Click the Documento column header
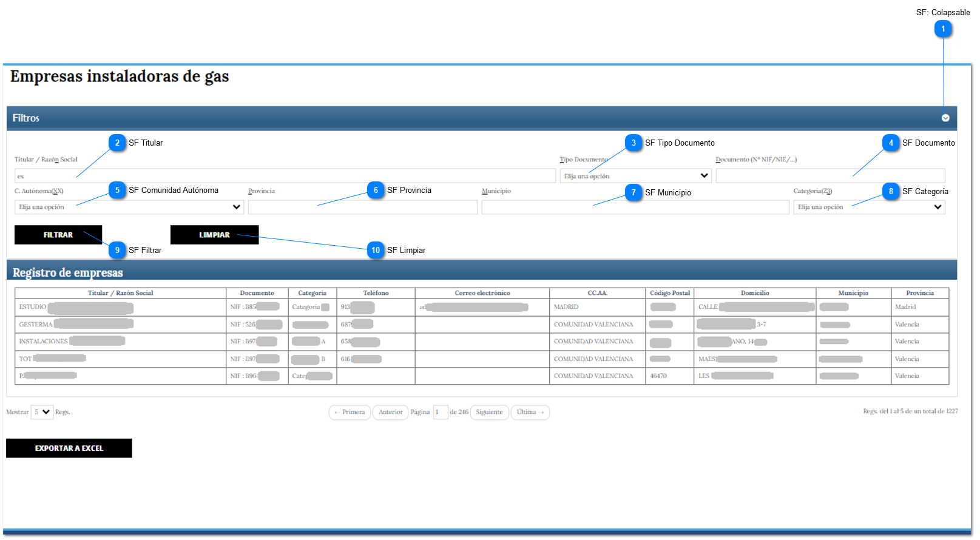Viewport: 980px width, 540px height. point(257,293)
